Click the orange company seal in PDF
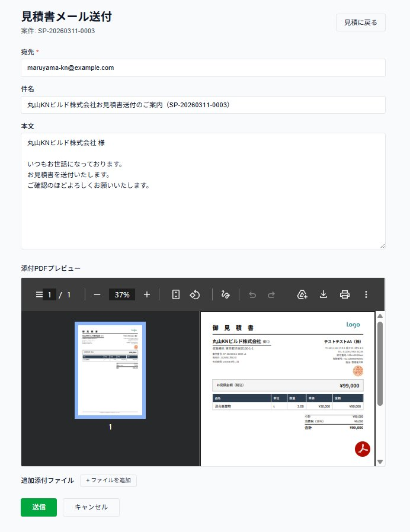Viewport: 410px width, 532px height. pyautogui.click(x=358, y=371)
